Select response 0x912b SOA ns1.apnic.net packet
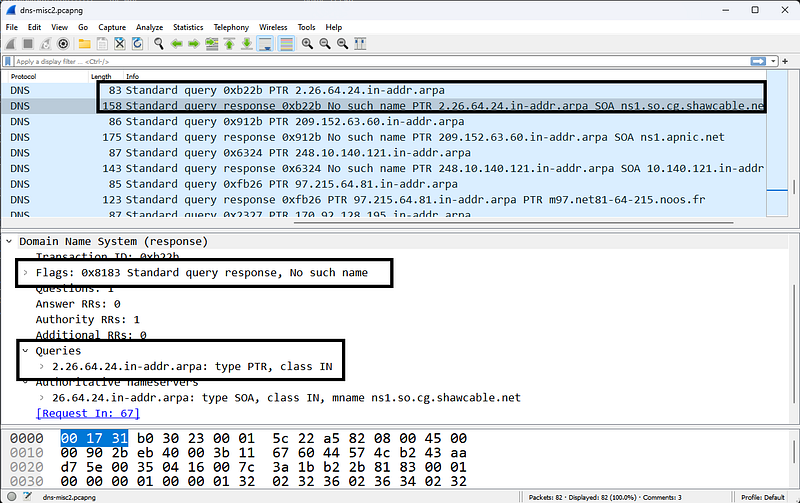The image size is (800, 503). [384, 137]
